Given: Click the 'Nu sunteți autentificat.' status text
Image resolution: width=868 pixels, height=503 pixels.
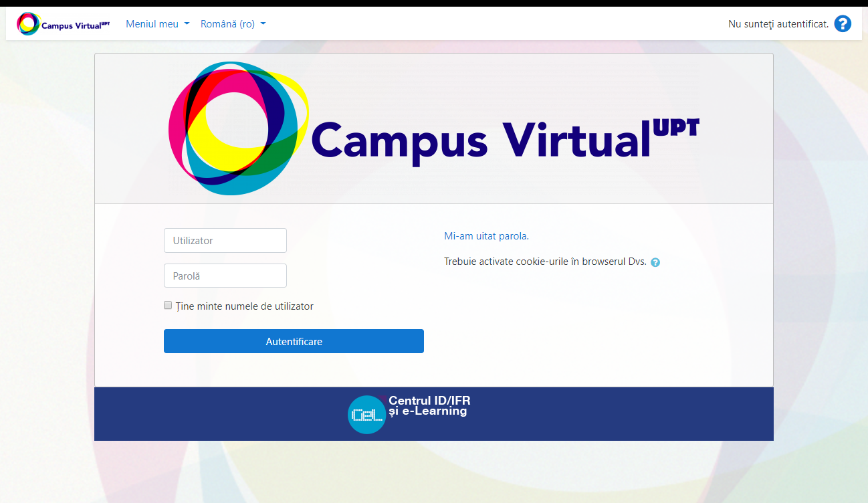Looking at the screenshot, I should point(778,24).
